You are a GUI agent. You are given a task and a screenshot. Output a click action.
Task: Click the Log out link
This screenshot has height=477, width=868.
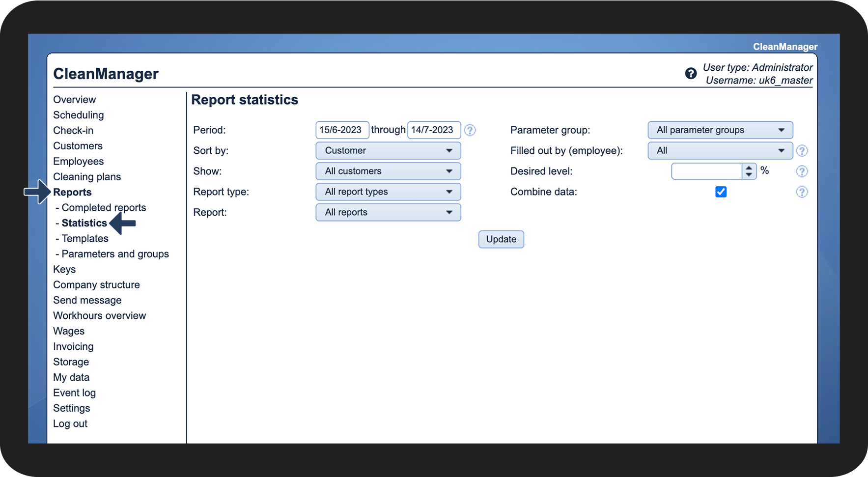click(70, 424)
